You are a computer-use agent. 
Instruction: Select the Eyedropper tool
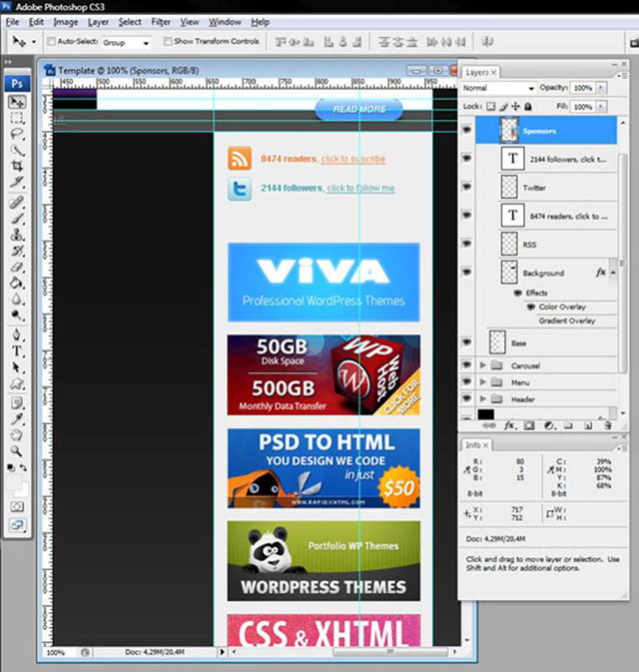pyautogui.click(x=17, y=418)
